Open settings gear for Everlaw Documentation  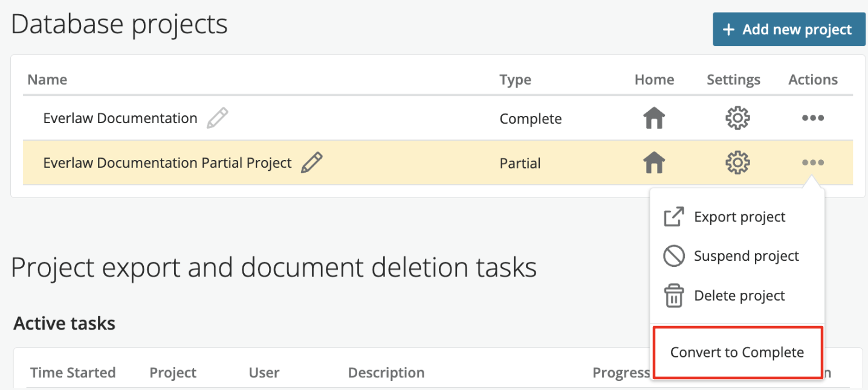point(737,119)
